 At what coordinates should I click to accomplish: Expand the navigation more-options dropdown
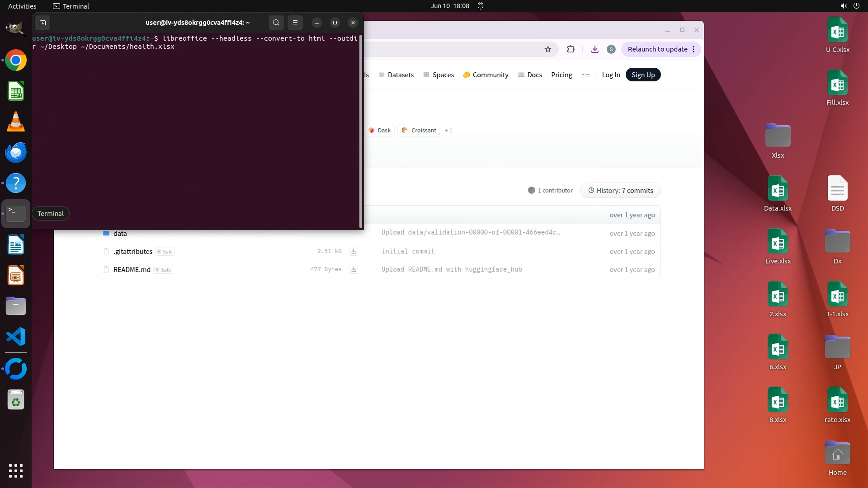[x=585, y=75]
